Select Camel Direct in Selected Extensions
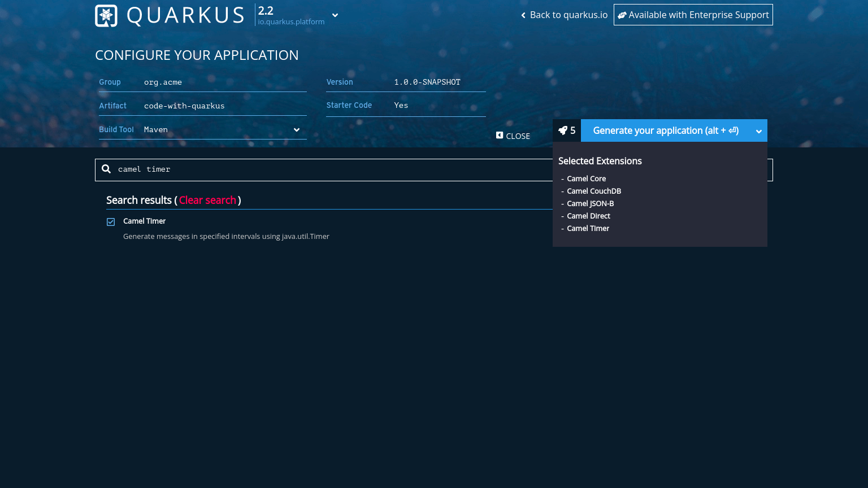868x488 pixels. (588, 216)
